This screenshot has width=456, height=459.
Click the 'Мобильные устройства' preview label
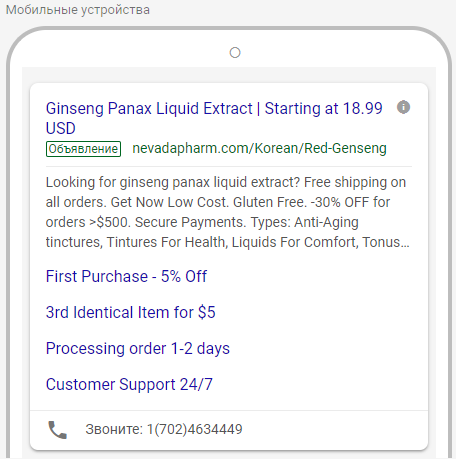pyautogui.click(x=78, y=10)
